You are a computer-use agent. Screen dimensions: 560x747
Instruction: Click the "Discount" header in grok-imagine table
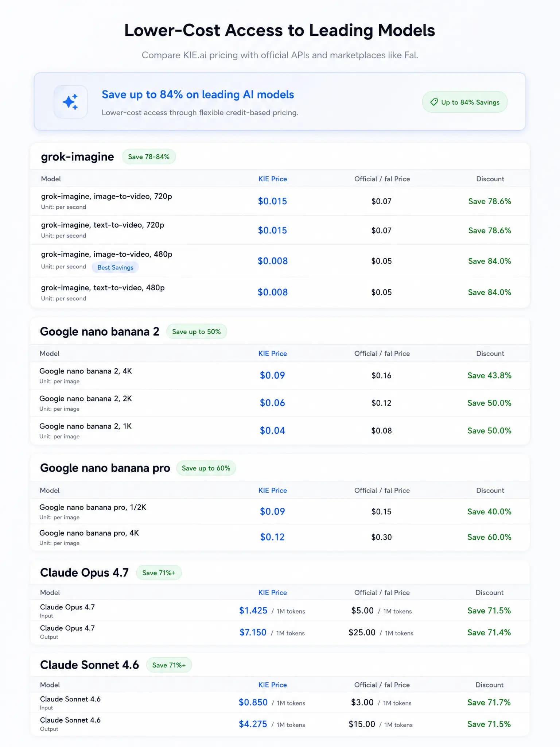pyautogui.click(x=490, y=179)
